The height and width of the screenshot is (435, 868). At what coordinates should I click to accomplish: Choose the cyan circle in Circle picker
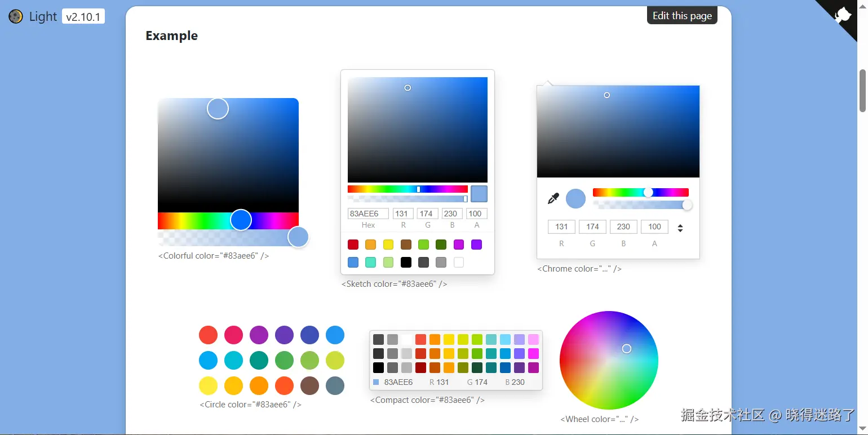[233, 360]
